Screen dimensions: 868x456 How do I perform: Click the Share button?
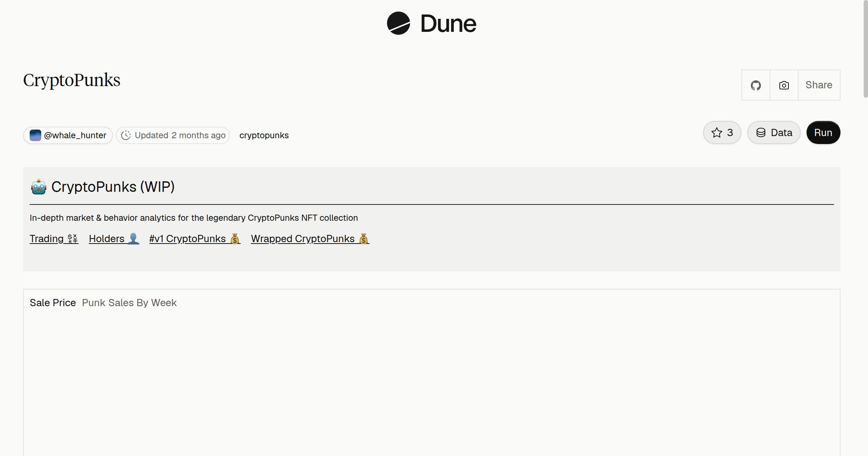(819, 85)
